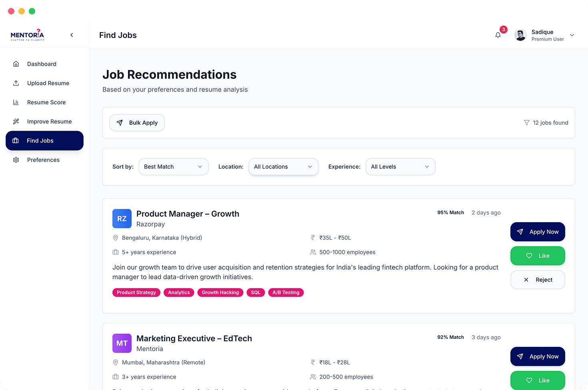This screenshot has width=588, height=390.
Task: Click the MT Mentoria company logo
Action: [x=122, y=343]
